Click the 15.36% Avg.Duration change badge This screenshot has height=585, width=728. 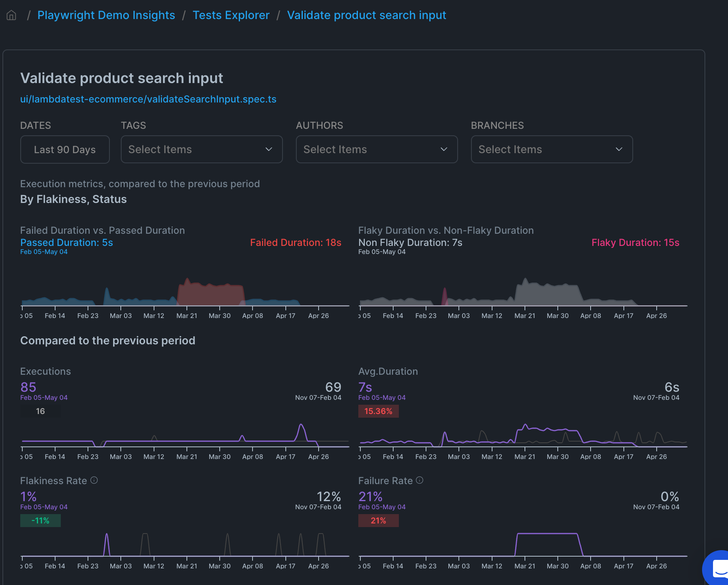tap(379, 411)
